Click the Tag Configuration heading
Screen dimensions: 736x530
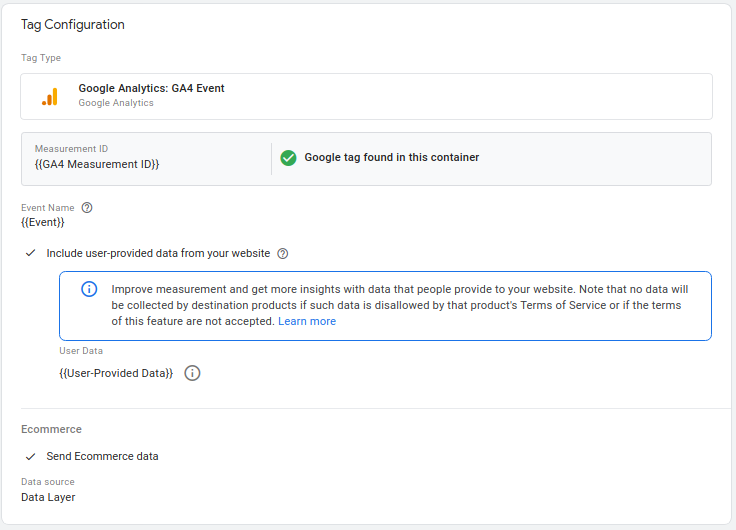click(73, 25)
